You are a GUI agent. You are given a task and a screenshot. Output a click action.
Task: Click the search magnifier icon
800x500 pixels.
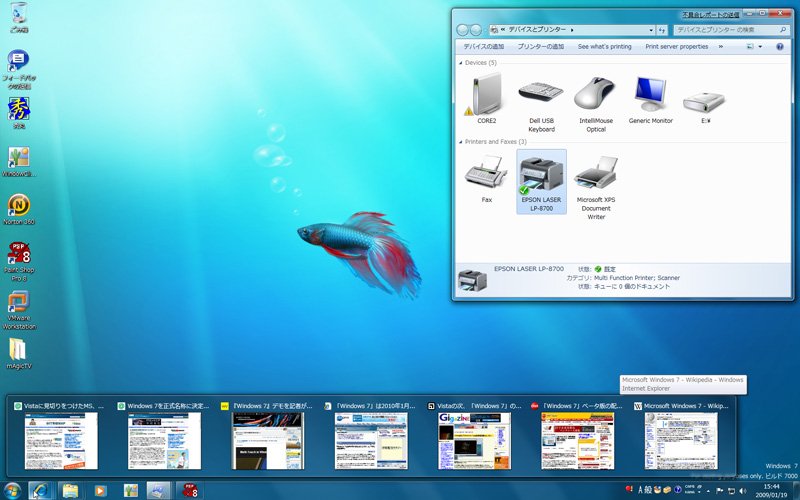point(783,30)
